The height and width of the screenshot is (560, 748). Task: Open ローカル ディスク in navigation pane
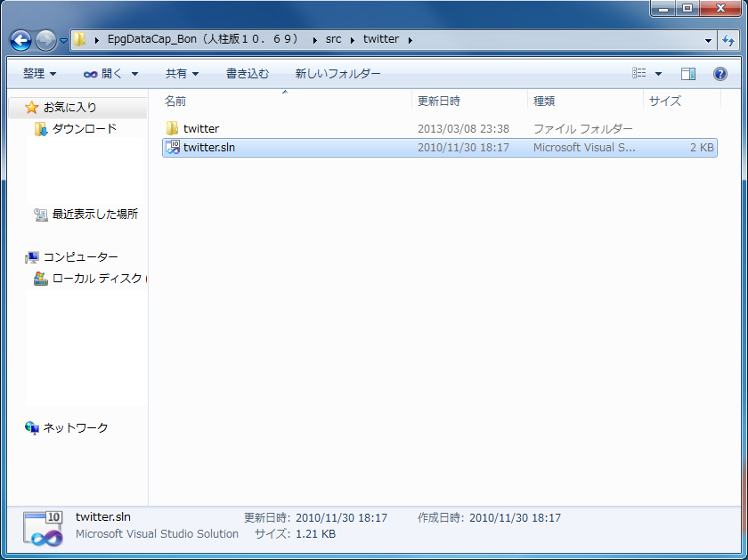99,279
